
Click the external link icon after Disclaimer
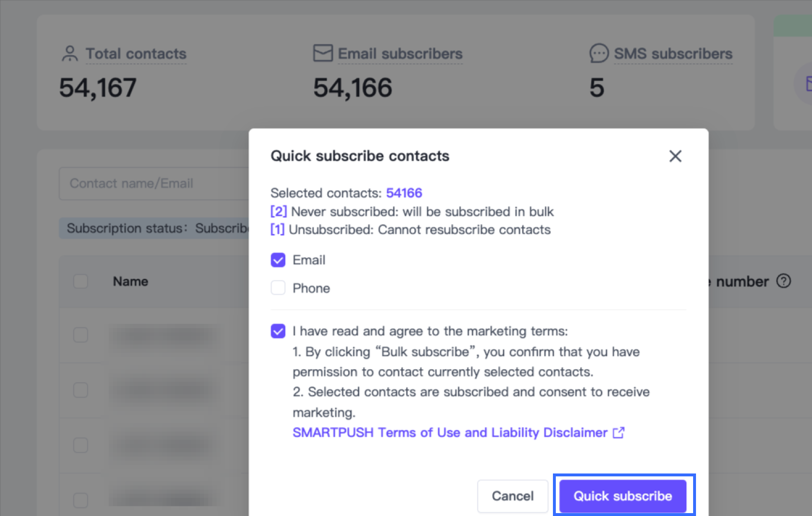point(619,432)
